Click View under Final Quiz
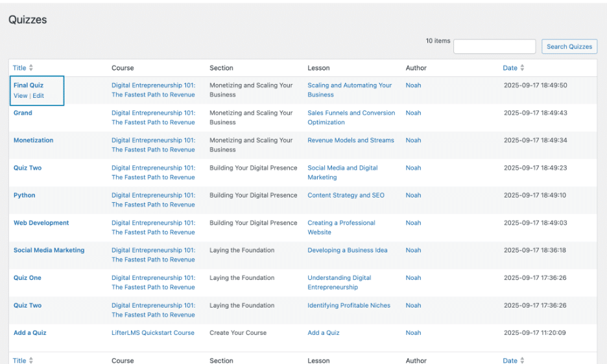The width and height of the screenshot is (607, 364). (x=21, y=96)
